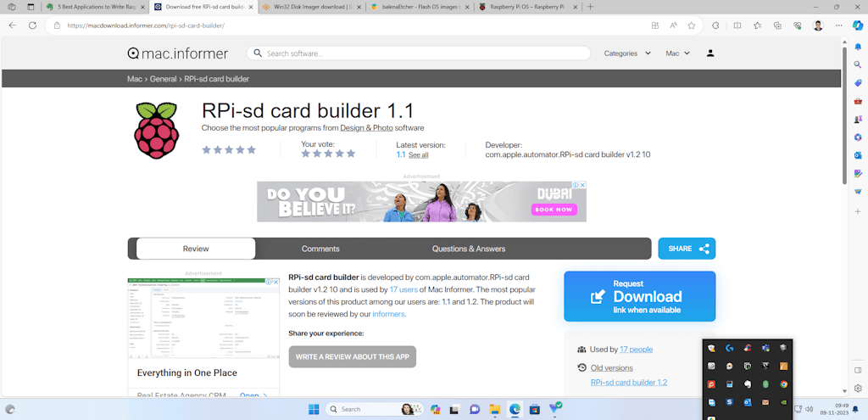868x420 pixels.
Task: Open Edge Settings and more ellipsis
Action: (838, 25)
